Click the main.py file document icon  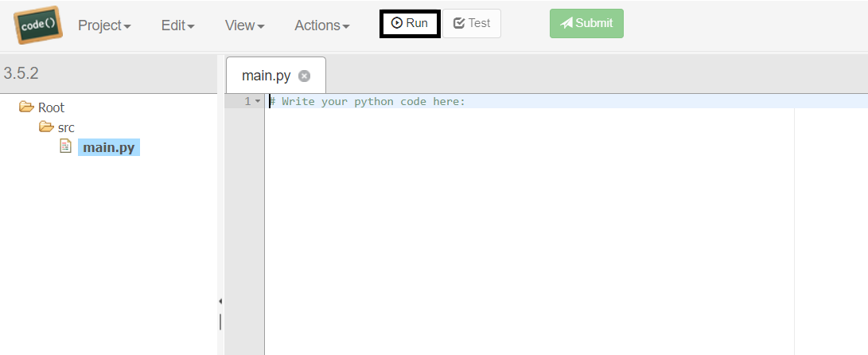click(66, 146)
